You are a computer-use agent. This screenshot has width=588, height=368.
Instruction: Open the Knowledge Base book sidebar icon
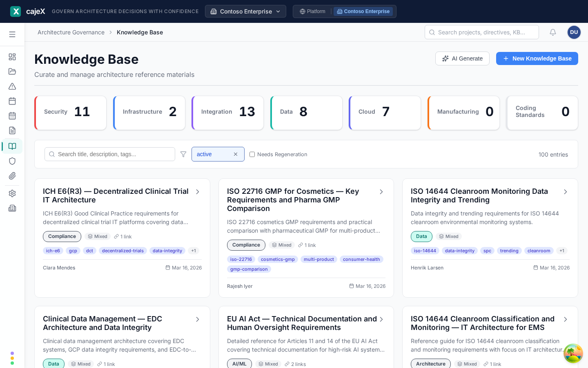[x=12, y=146]
